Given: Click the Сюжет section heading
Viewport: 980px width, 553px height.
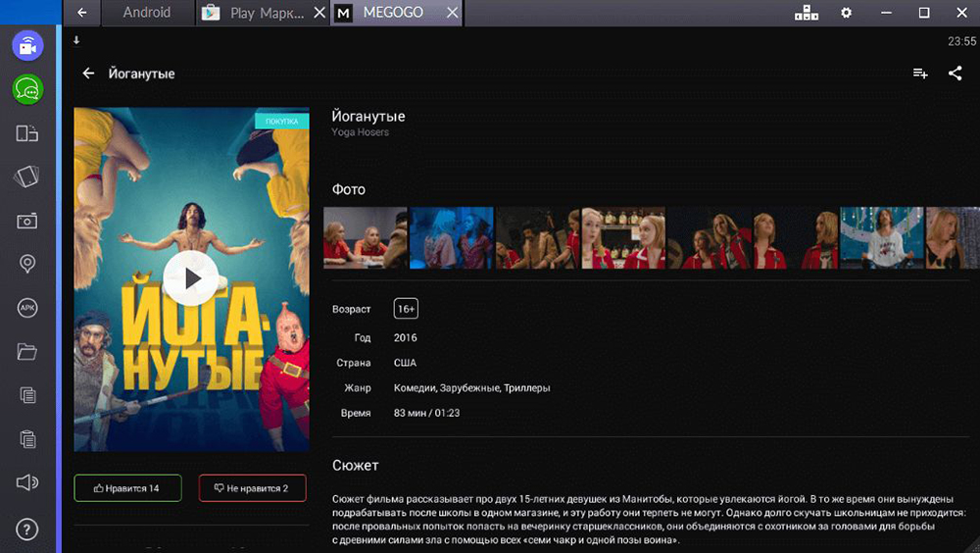Looking at the screenshot, I should (356, 466).
